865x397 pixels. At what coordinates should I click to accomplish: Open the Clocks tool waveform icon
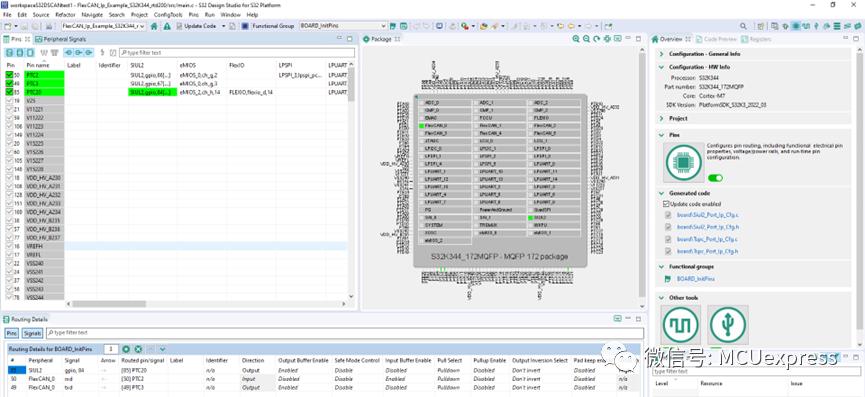click(x=680, y=325)
